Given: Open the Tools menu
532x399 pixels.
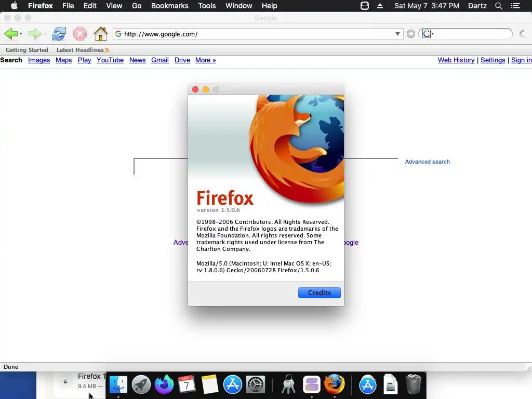Looking at the screenshot, I should coord(207,6).
